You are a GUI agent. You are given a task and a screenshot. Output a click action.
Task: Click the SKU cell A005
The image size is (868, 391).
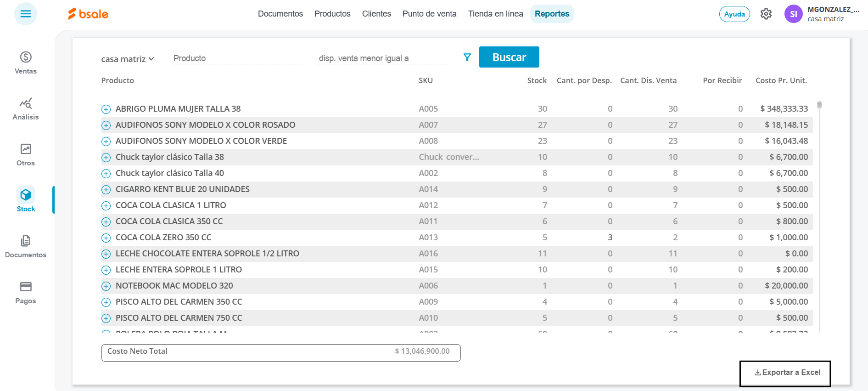428,109
